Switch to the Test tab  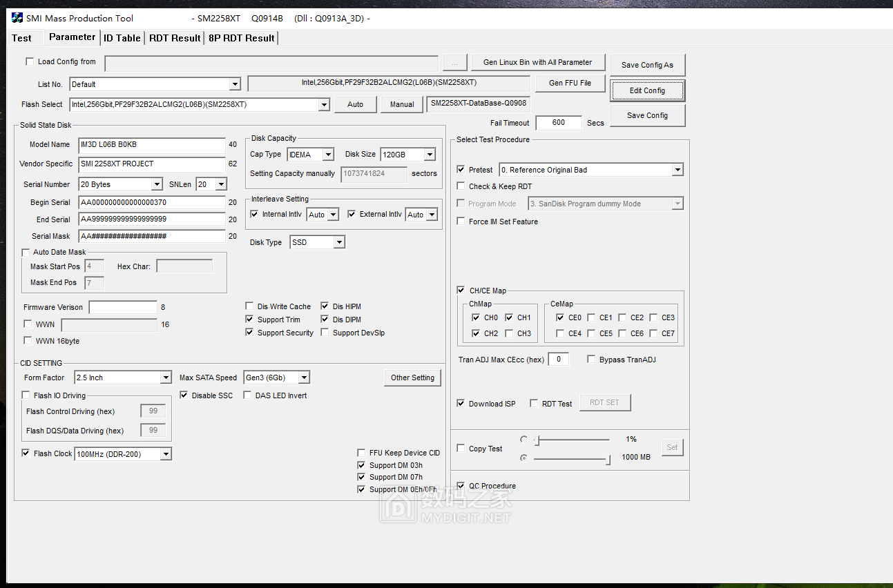pos(22,38)
